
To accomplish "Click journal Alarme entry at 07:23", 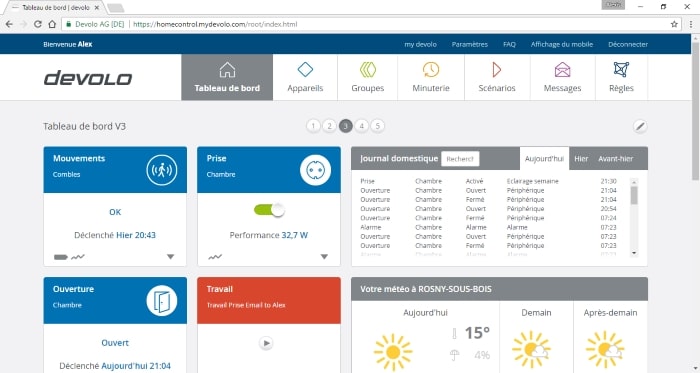I will click(488, 227).
